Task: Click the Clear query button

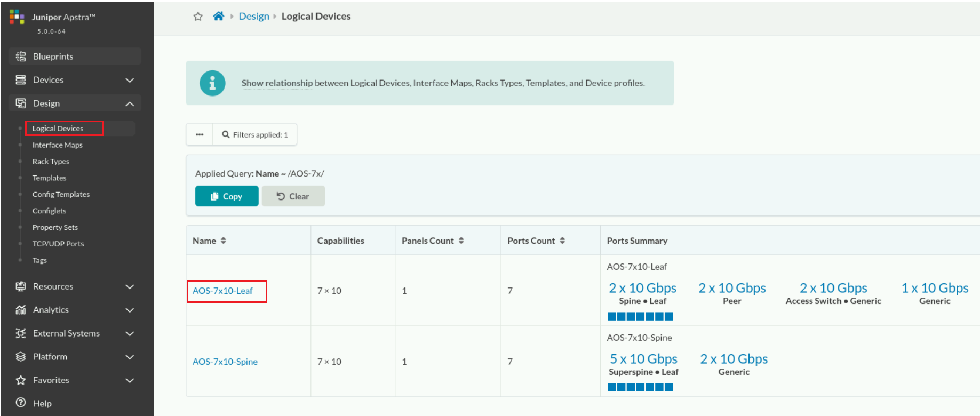Action: click(293, 196)
